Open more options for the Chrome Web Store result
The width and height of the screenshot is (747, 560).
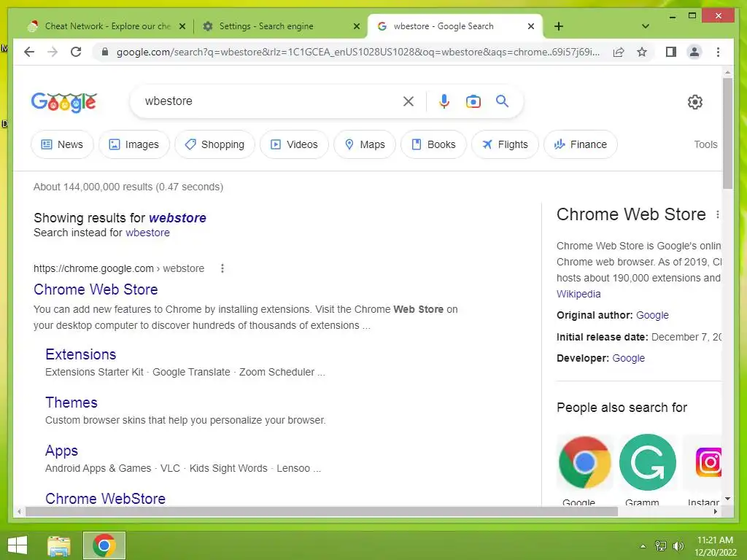222,268
